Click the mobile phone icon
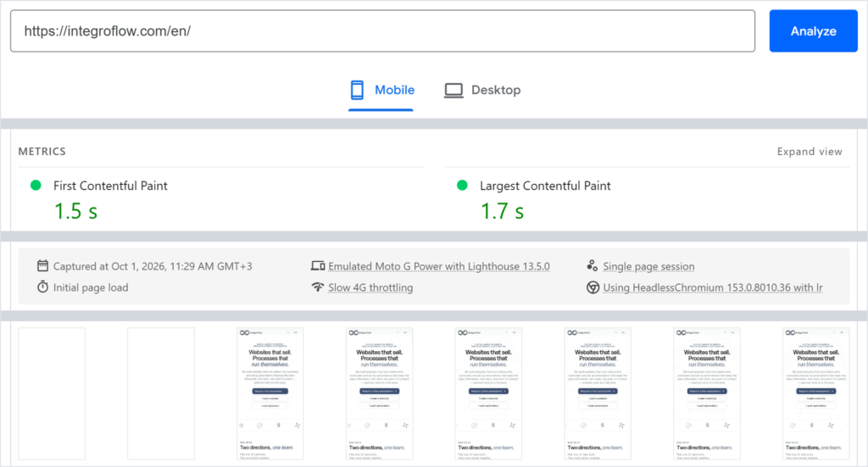 357,90
